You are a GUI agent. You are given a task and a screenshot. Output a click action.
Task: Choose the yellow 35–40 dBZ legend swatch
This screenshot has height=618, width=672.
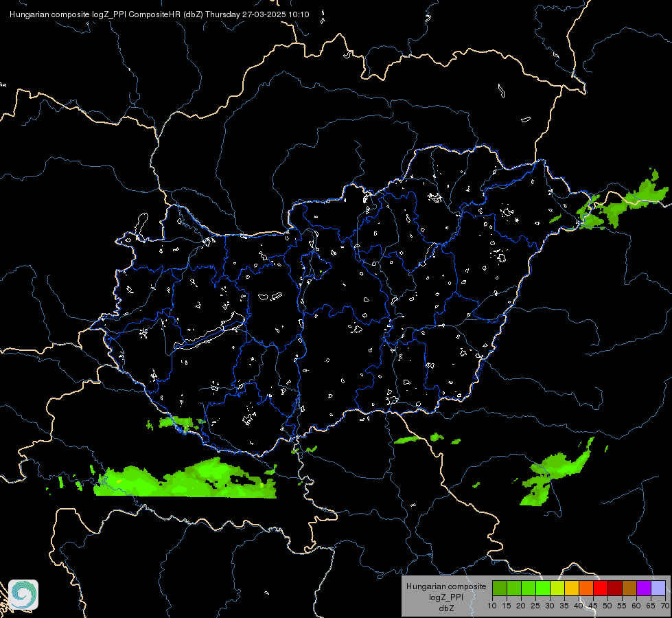point(572,588)
